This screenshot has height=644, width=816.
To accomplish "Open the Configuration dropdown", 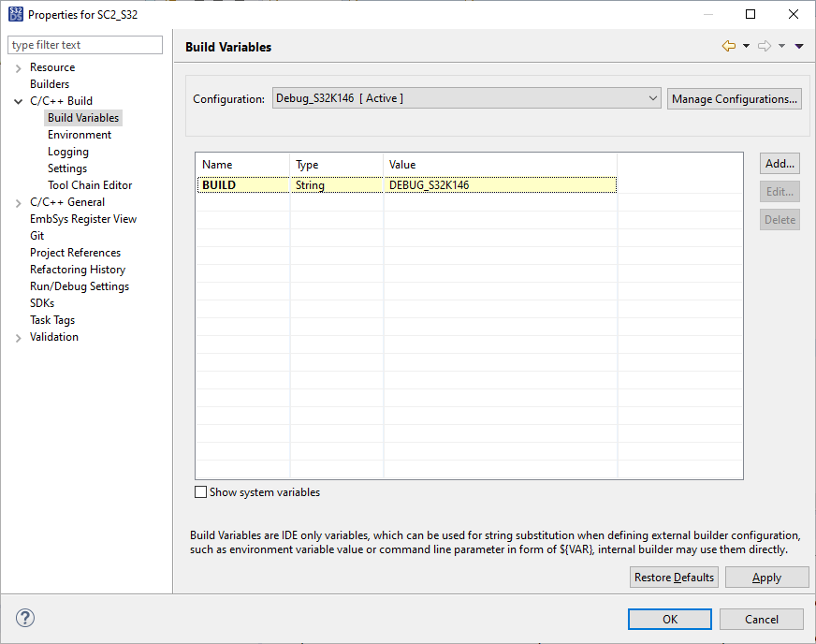I will [x=466, y=98].
